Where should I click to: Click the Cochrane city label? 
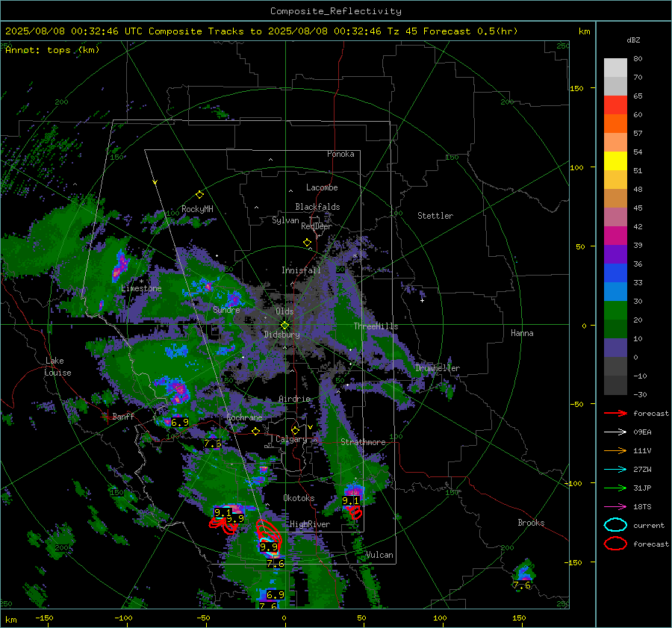point(244,417)
